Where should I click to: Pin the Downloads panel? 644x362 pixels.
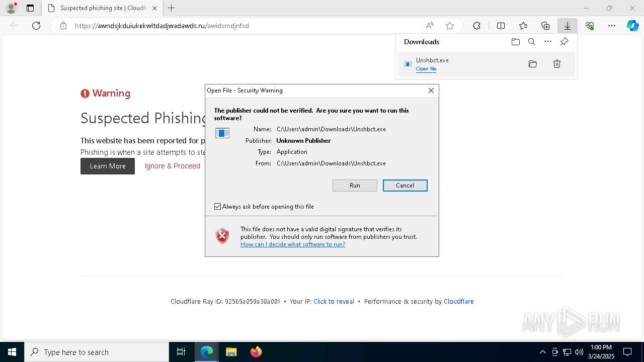(564, 42)
